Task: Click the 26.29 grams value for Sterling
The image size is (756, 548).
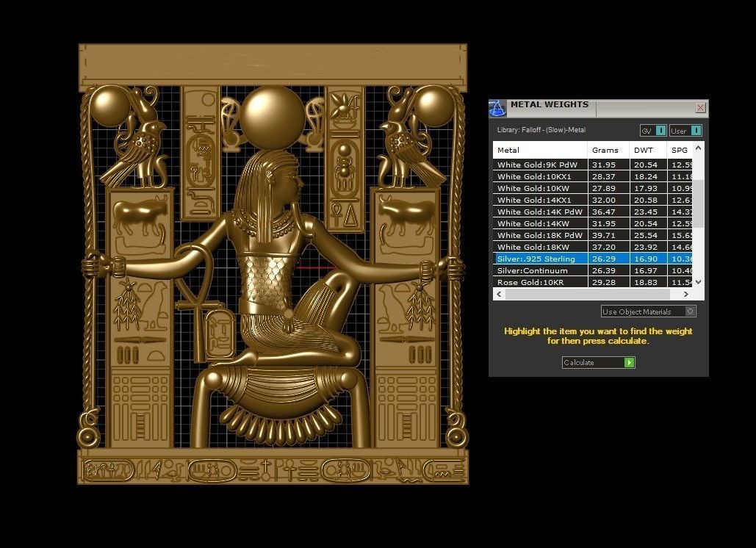Action: [604, 259]
